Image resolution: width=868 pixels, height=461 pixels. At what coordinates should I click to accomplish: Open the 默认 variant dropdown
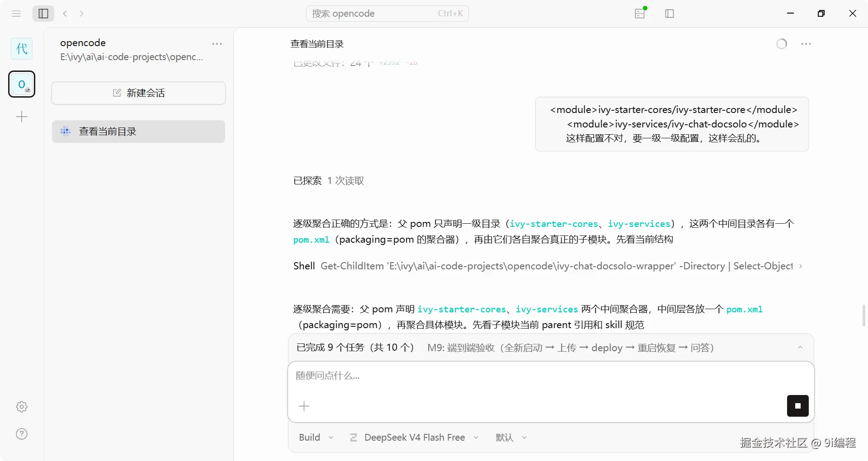tap(511, 437)
